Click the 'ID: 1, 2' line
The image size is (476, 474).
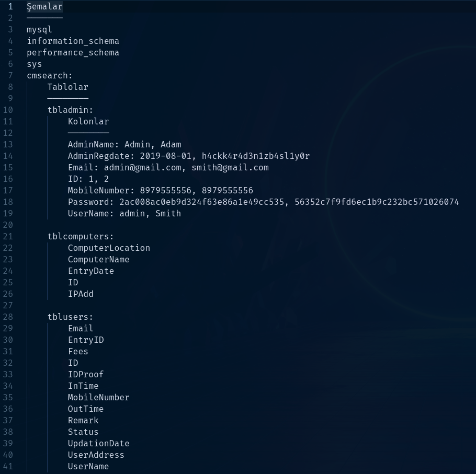click(88, 179)
